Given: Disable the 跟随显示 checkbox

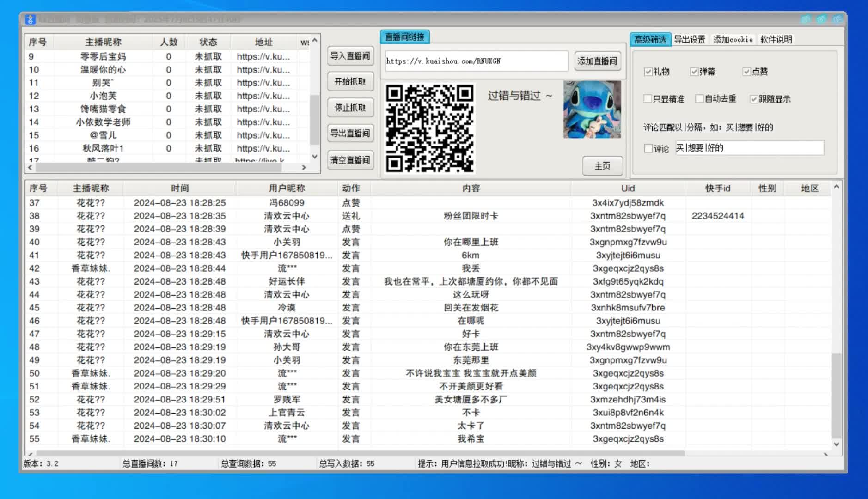Looking at the screenshot, I should point(754,99).
